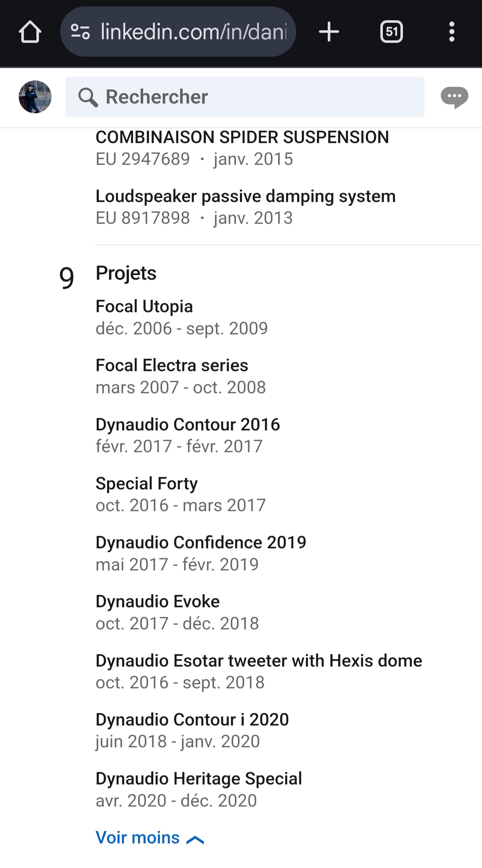This screenshot has width=482, height=868.
Task: Tap the profile avatar photo
Action: [35, 97]
